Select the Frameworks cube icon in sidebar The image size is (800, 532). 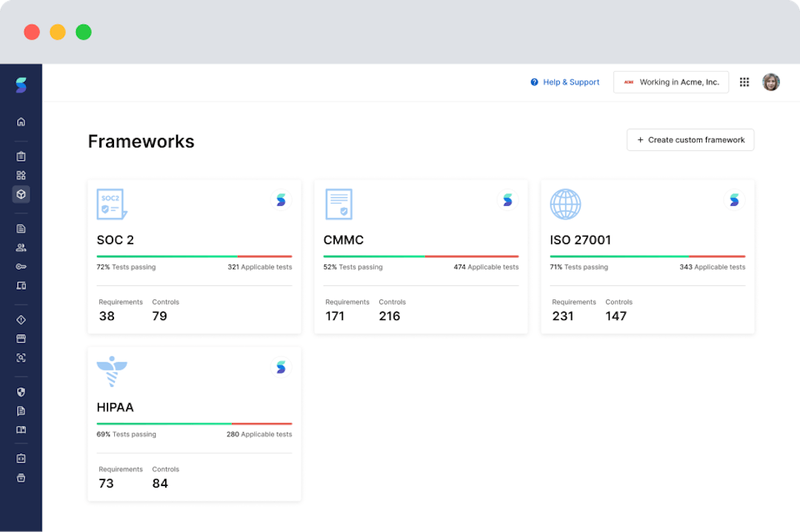pyautogui.click(x=21, y=194)
